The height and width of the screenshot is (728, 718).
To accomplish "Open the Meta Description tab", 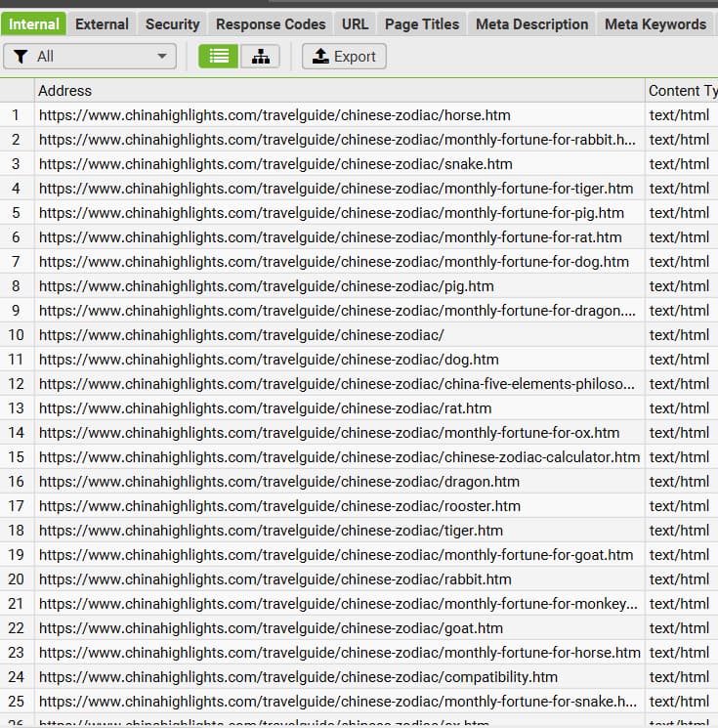I will [531, 24].
